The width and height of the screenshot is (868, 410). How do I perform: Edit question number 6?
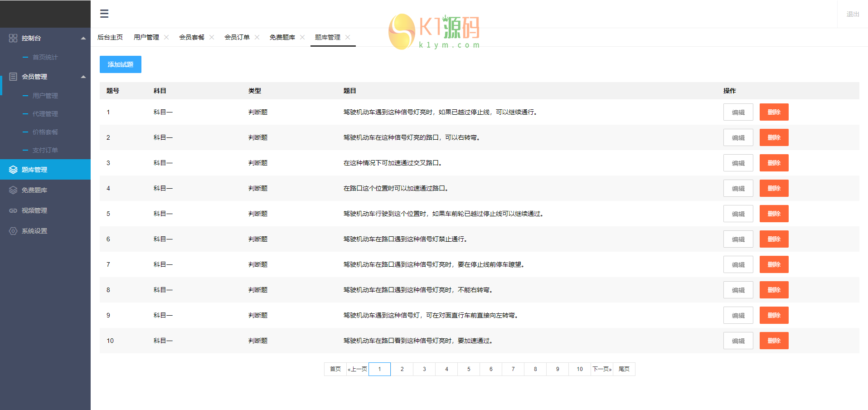[738, 239]
